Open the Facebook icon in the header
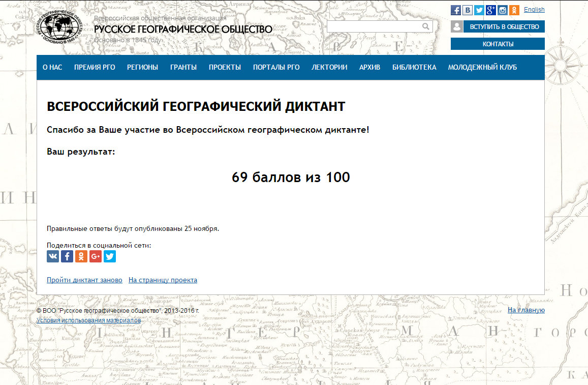Screen dimensions: 588x385 point(456,10)
